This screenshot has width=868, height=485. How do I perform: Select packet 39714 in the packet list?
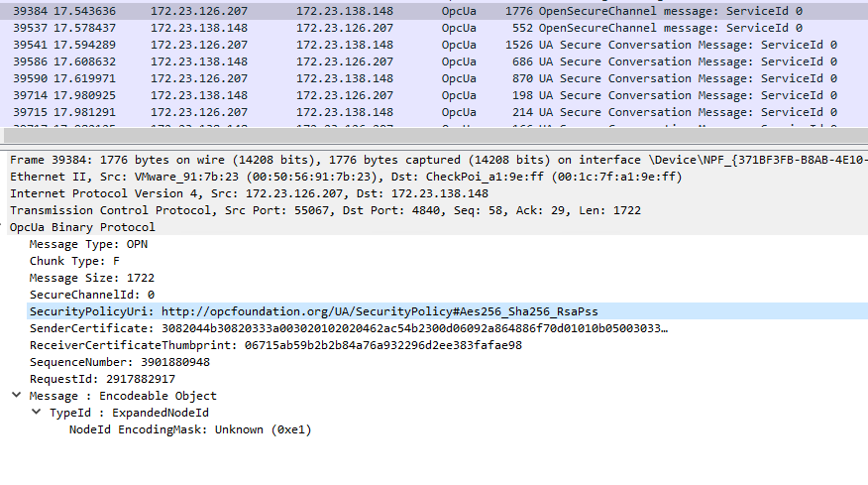point(396,95)
